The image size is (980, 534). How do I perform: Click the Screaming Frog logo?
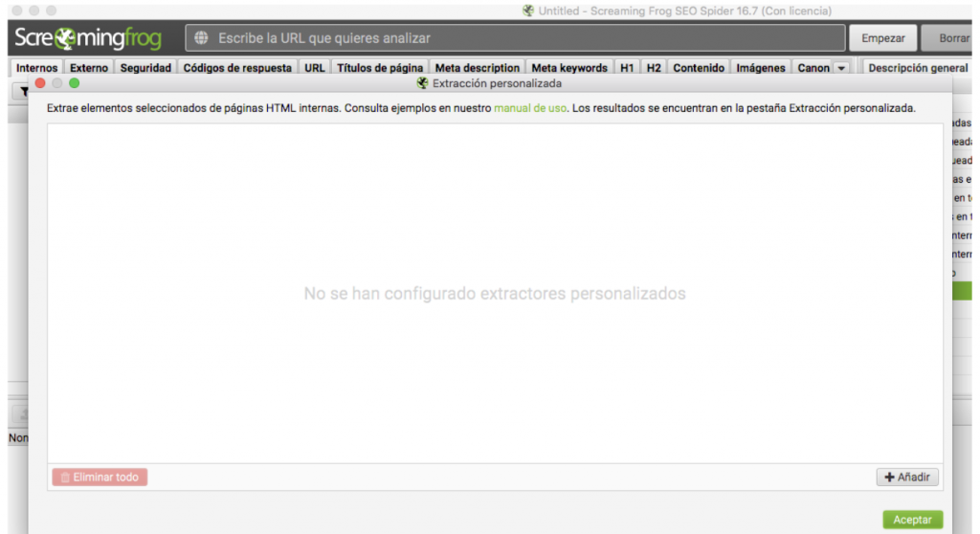click(87, 38)
